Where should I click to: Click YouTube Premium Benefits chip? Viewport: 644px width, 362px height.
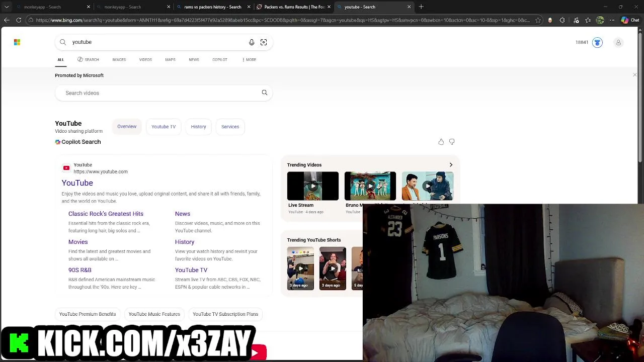coord(88,314)
